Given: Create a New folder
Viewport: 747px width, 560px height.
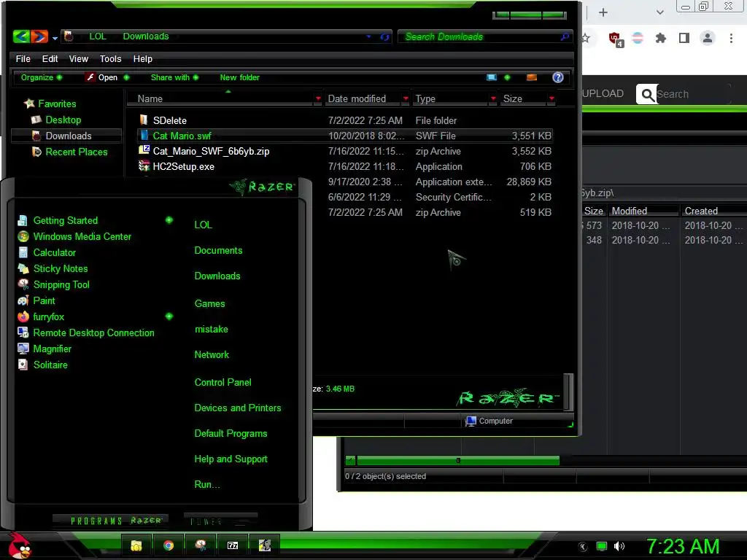Looking at the screenshot, I should coord(239,77).
